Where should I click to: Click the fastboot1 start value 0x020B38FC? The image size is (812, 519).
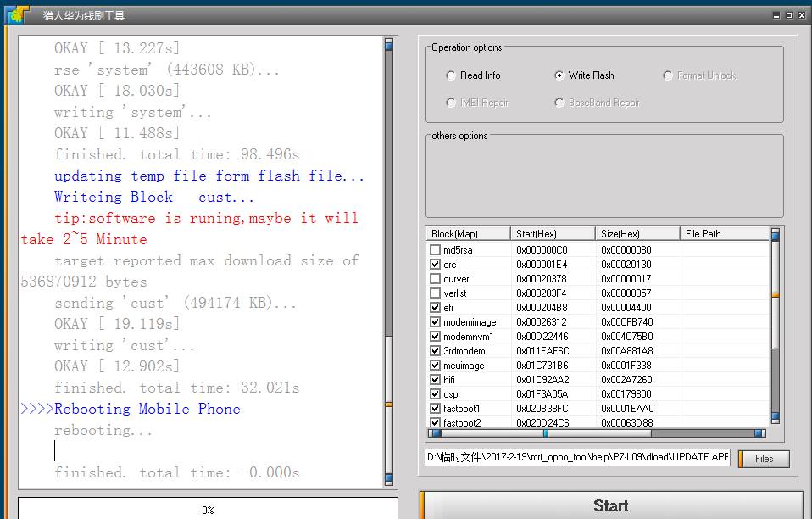coord(542,408)
